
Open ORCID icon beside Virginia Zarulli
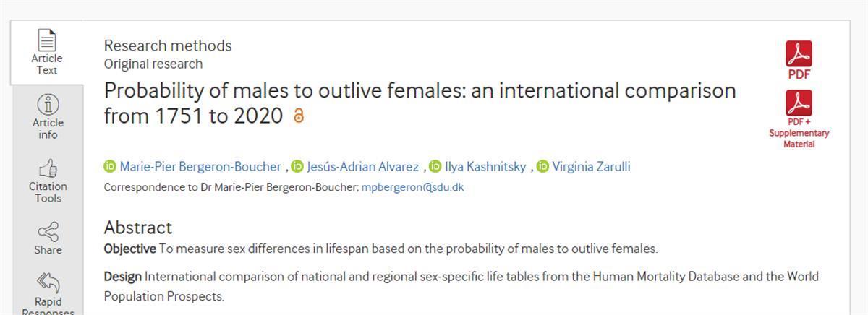[542, 167]
